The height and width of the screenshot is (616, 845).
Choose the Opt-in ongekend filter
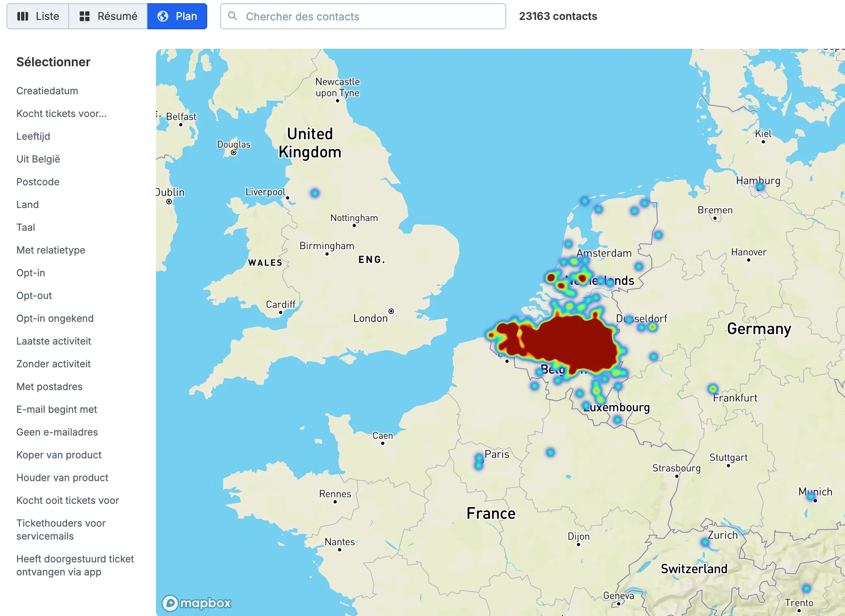click(55, 319)
